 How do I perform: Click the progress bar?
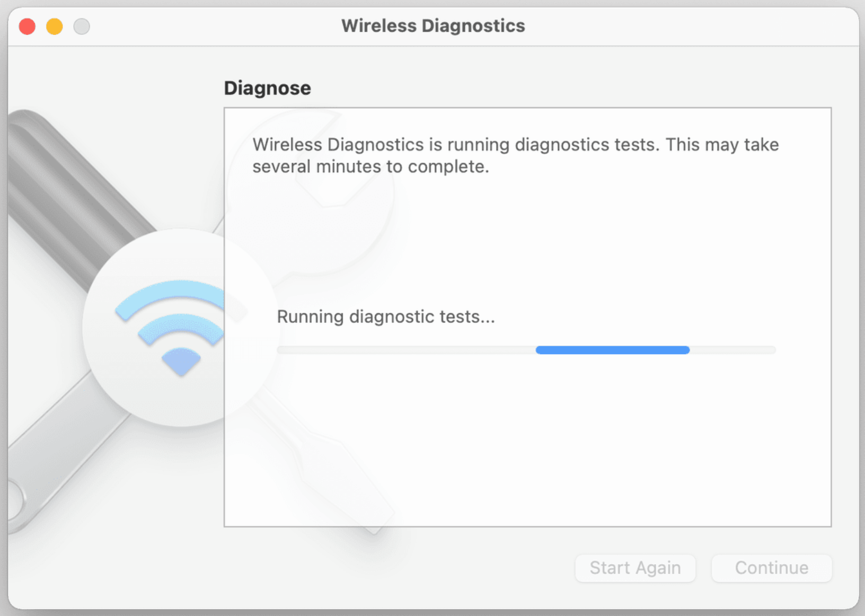pyautogui.click(x=526, y=350)
